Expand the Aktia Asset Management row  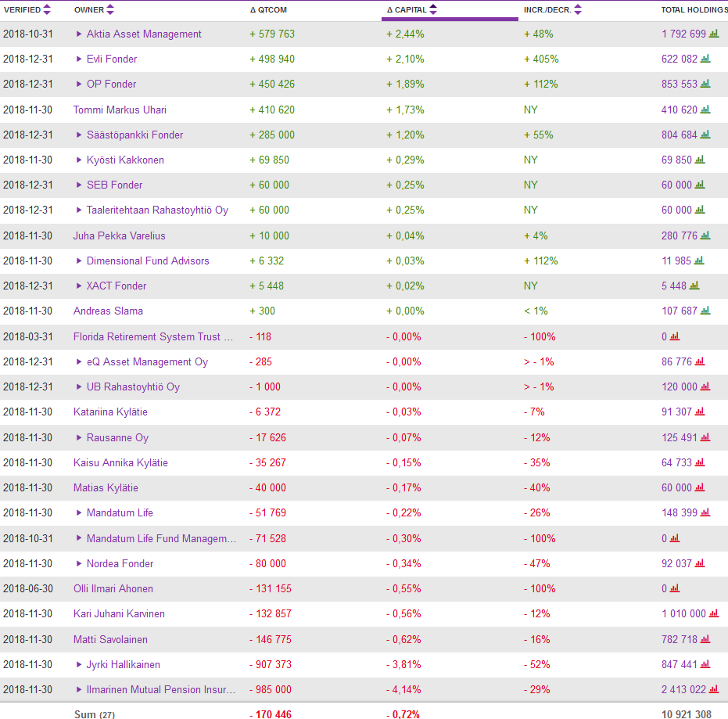[79, 34]
